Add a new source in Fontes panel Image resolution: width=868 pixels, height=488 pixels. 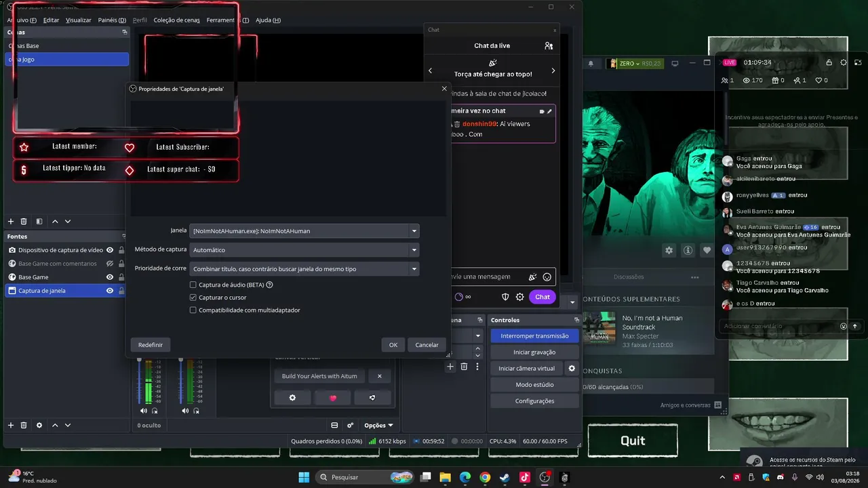click(11, 425)
